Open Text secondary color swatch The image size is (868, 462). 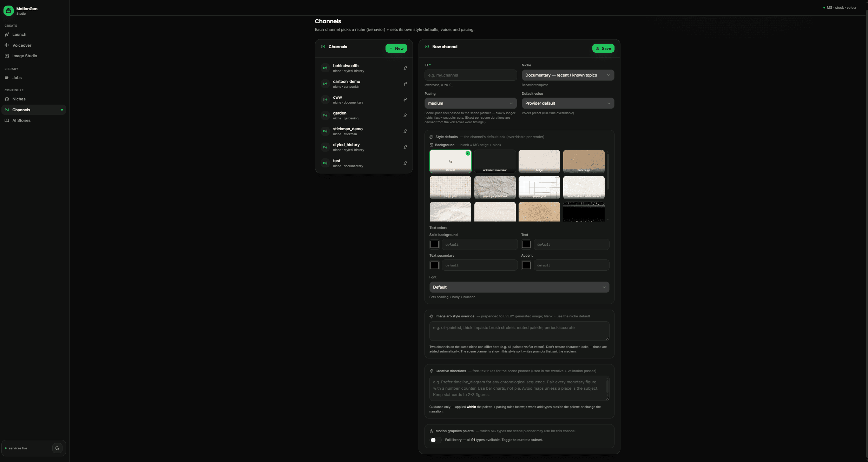coord(434,265)
